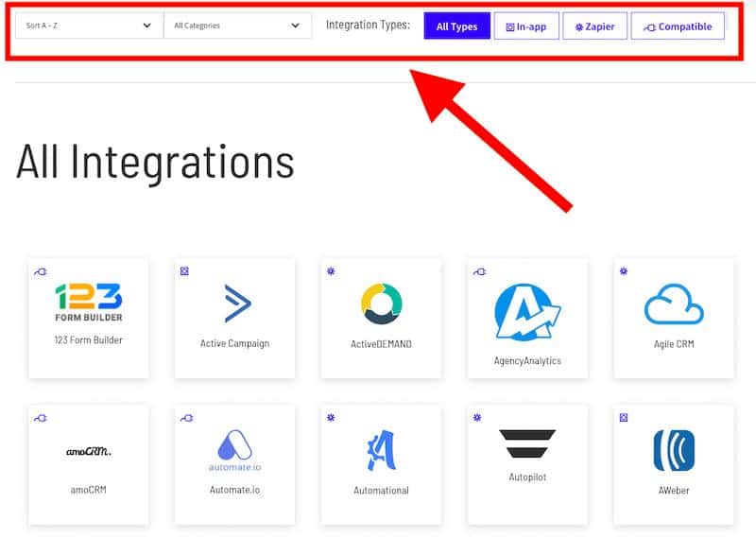Click compatible plug icon on amoCRM card
This screenshot has height=538, width=756.
[41, 418]
